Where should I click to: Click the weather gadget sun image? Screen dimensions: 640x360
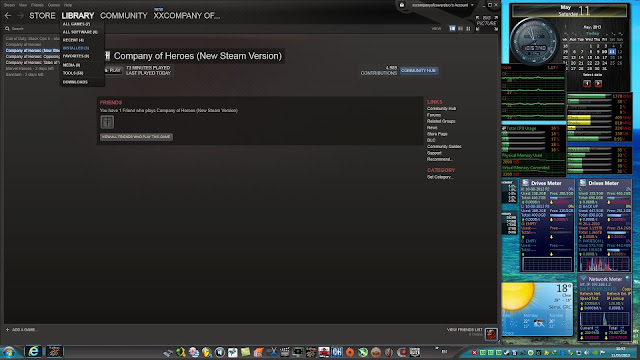pyautogui.click(x=517, y=296)
